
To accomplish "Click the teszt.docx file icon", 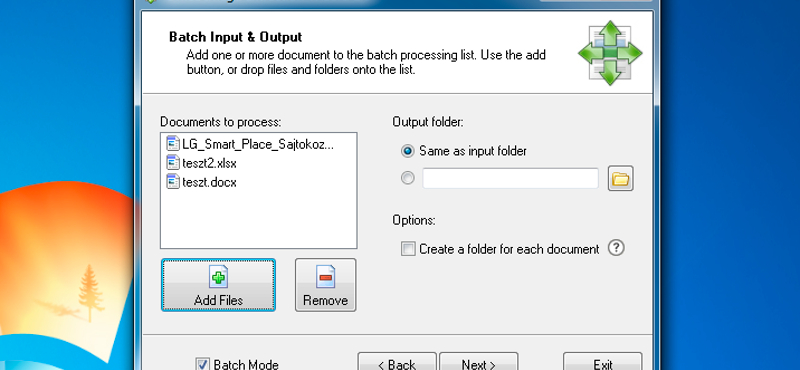I will coord(173,182).
